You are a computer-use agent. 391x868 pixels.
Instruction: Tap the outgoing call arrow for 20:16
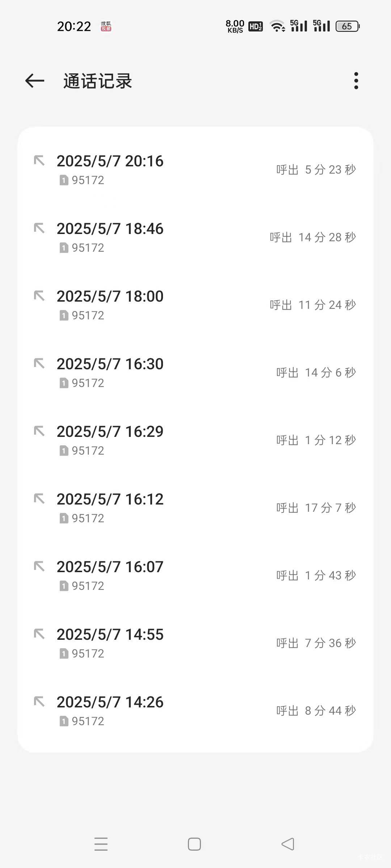coord(39,160)
